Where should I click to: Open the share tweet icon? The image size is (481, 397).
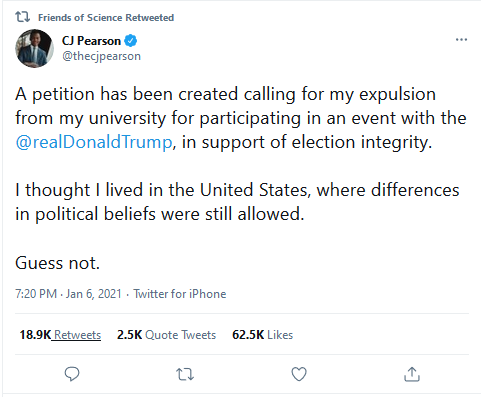412,374
